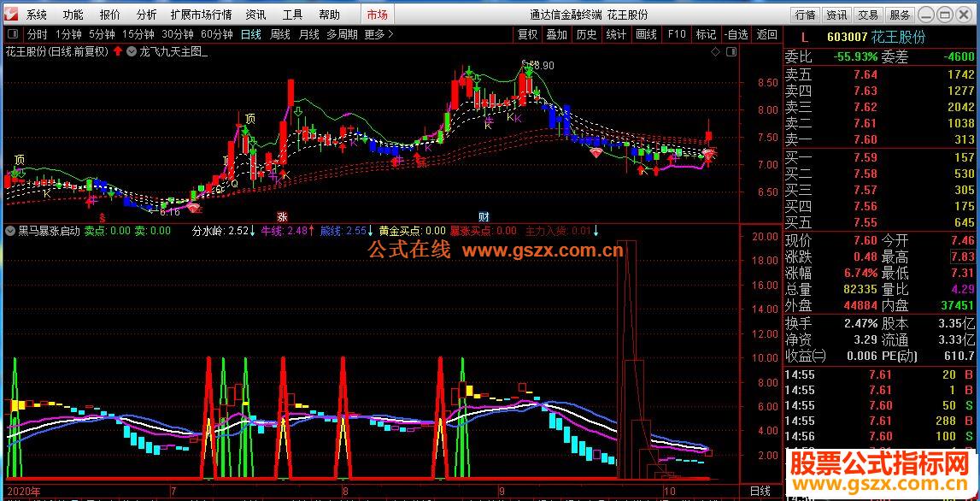The height and width of the screenshot is (501, 980).
Task: Click the 卖五 price 7.64
Action: click(x=866, y=74)
